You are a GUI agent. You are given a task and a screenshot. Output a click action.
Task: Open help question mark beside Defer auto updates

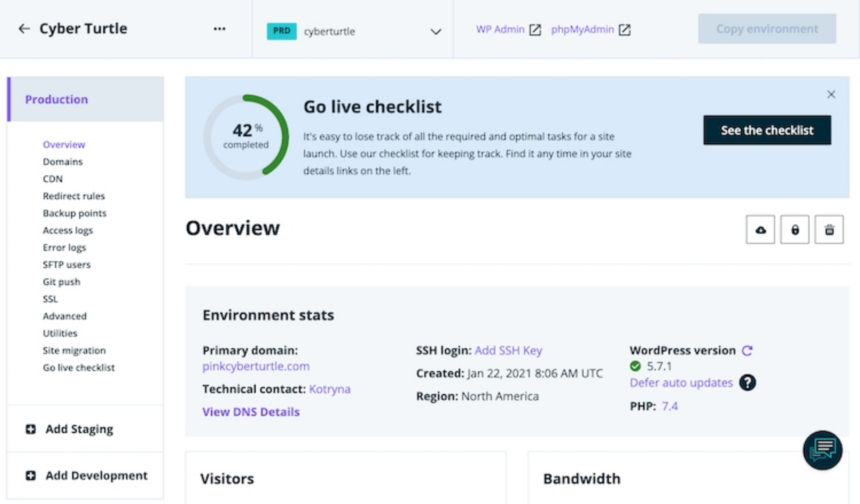tap(747, 382)
